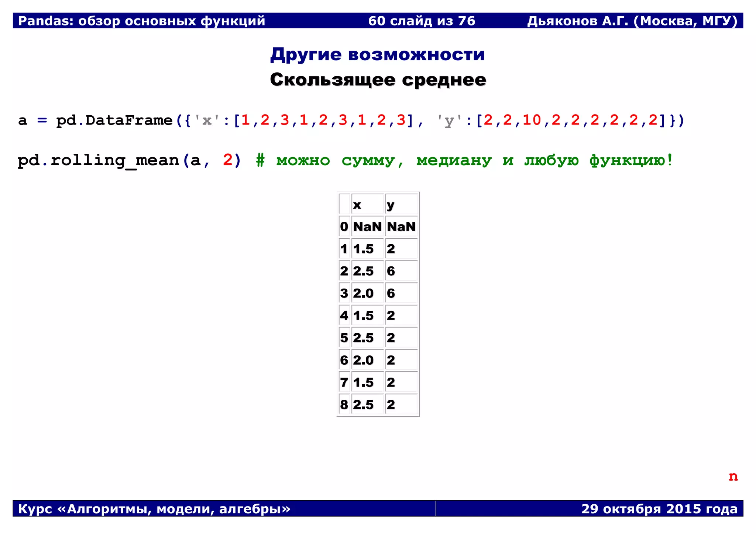
Task: Click 'pd.DataFrame' in the first code line
Action: [x=114, y=120]
